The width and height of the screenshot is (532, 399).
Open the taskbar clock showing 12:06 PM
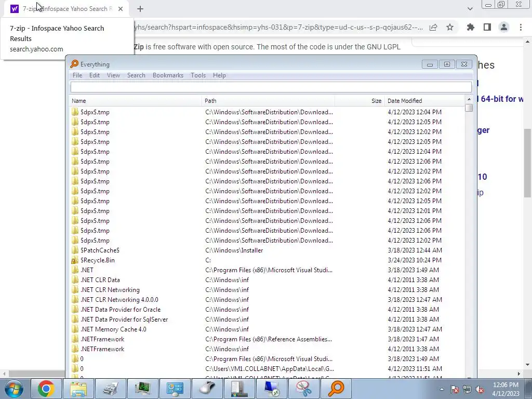pos(506,389)
